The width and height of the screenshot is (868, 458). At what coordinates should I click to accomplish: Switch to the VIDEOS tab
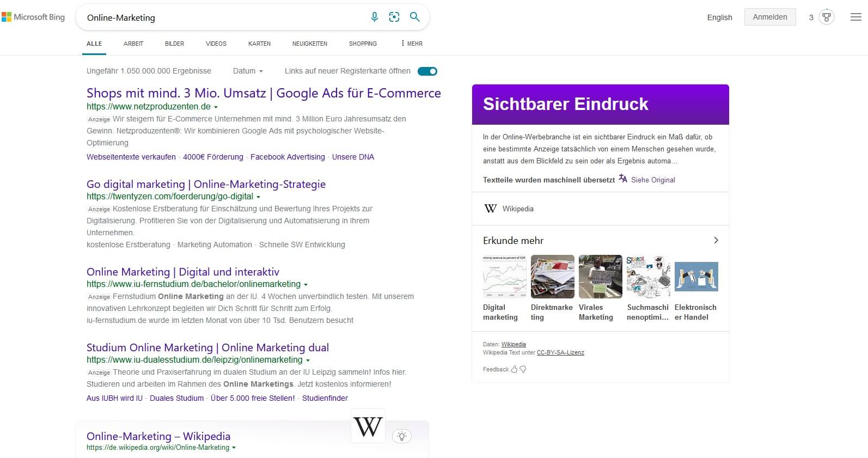coord(216,44)
